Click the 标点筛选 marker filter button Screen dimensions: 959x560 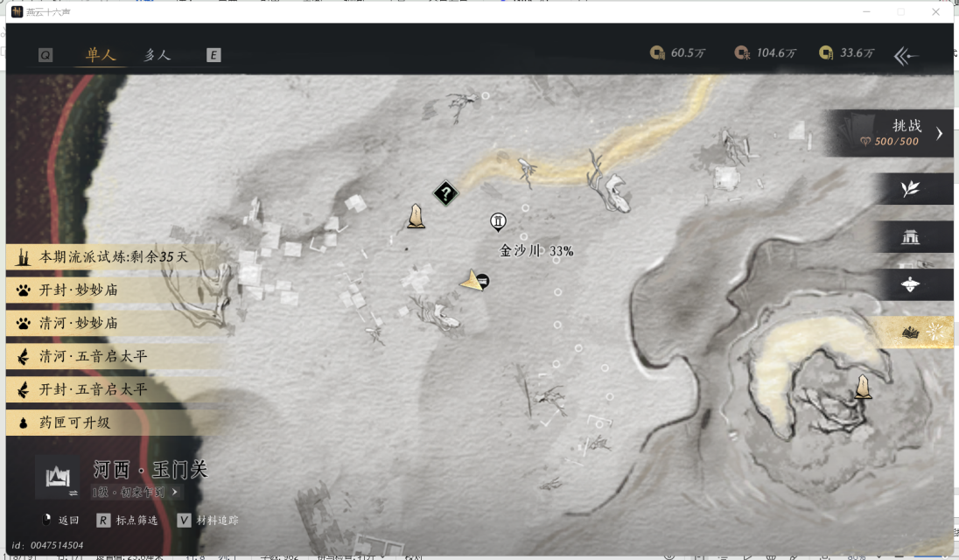coord(128,521)
